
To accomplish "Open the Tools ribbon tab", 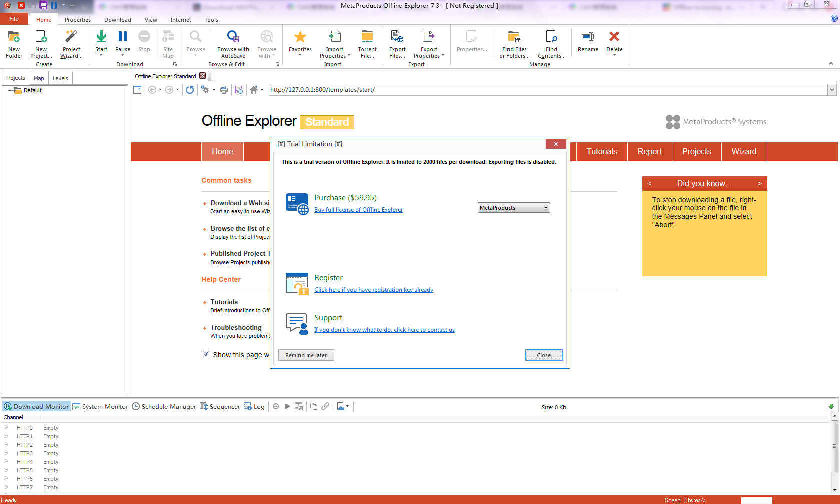I will tap(211, 20).
